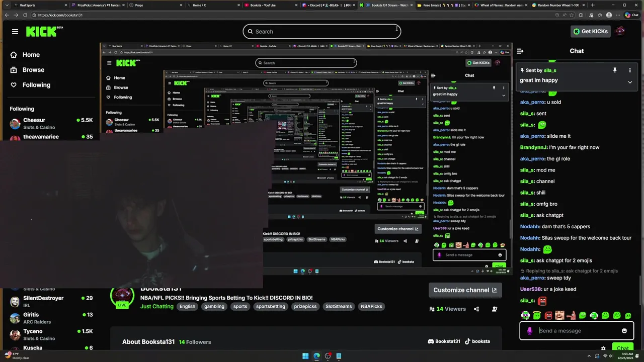Switch to the PrizePicks browser tab
Image resolution: width=644 pixels, height=362 pixels.
click(x=98, y=5)
